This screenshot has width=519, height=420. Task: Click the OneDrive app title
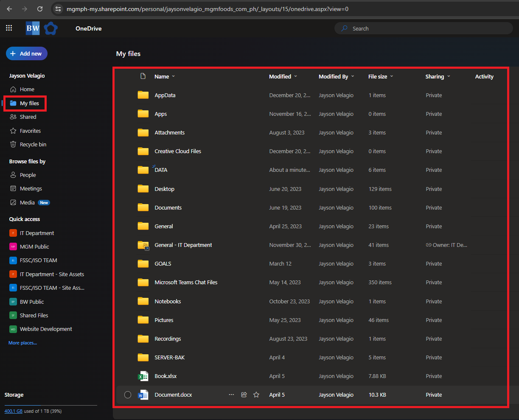coord(88,28)
